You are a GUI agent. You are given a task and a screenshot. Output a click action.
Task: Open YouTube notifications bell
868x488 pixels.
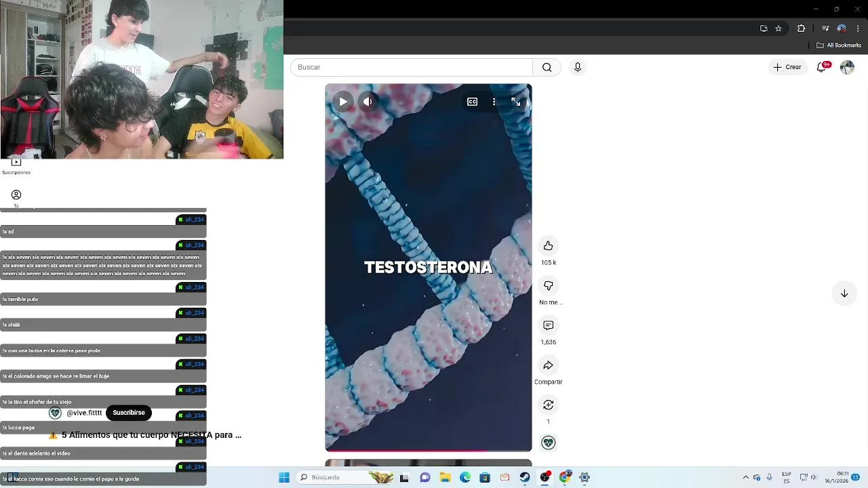coord(821,67)
